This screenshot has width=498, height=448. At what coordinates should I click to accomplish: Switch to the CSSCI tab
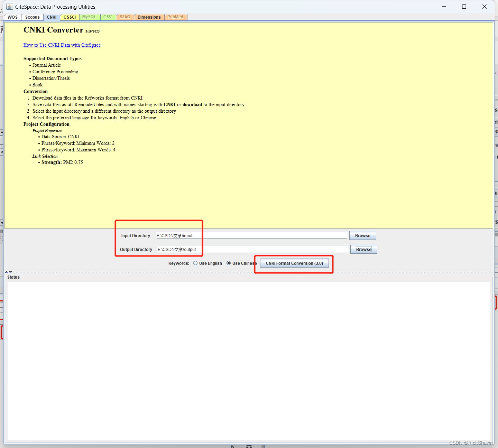point(70,17)
